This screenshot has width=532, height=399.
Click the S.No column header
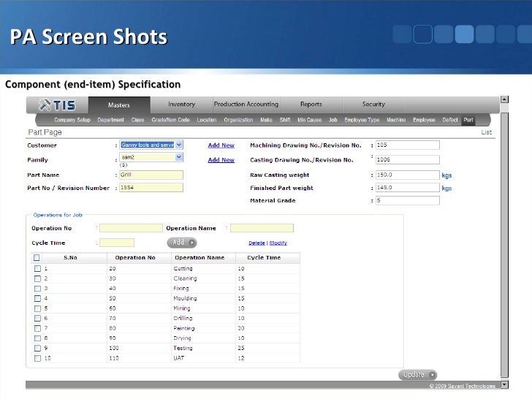pyautogui.click(x=70, y=257)
